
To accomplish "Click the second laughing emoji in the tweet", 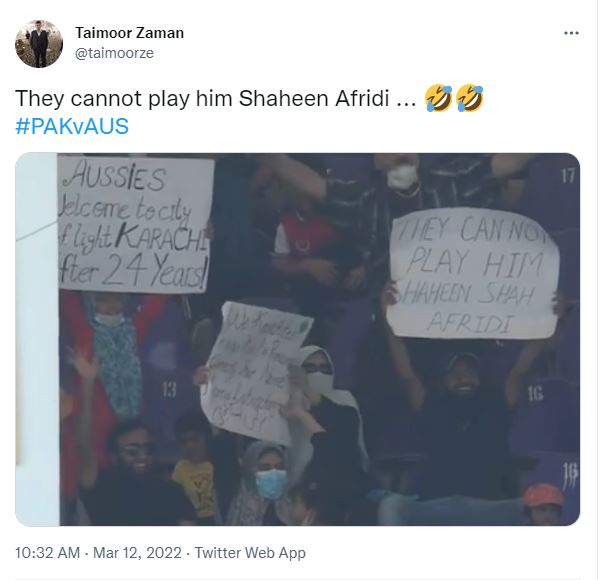I will [x=470, y=99].
